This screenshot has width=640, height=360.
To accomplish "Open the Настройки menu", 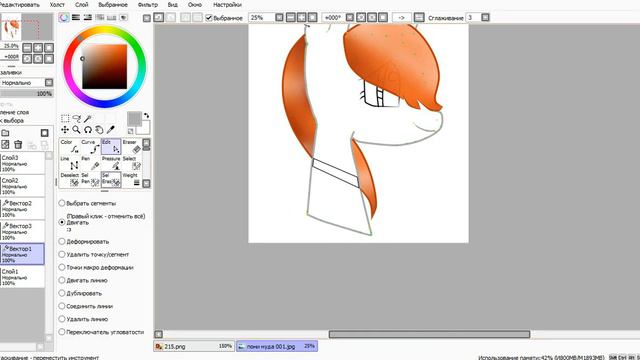I will click(x=227, y=5).
